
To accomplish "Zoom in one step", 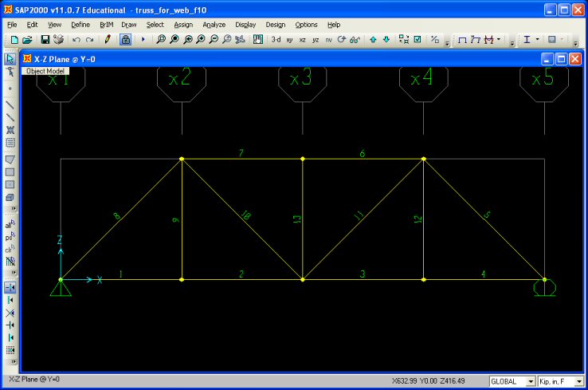I will pyautogui.click(x=201, y=39).
